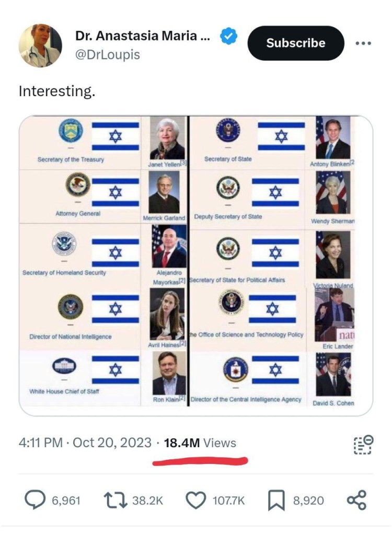Open the author's profile picture
Screen dimensions: 392x535
[40, 45]
